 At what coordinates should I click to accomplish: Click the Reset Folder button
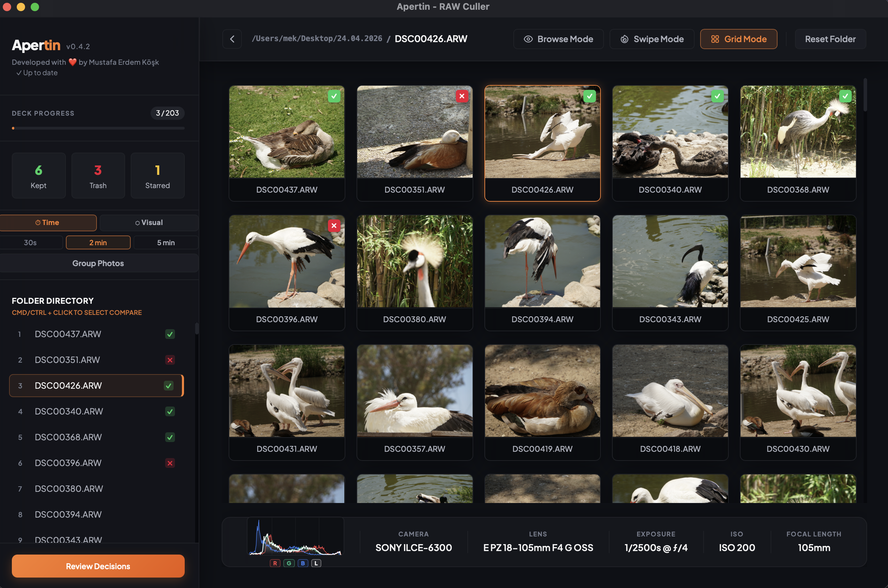(x=830, y=39)
